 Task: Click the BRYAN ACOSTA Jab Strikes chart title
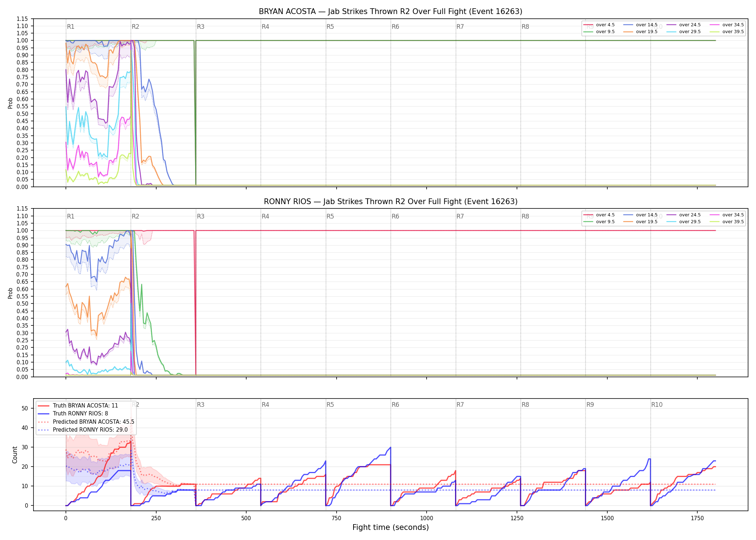point(391,12)
